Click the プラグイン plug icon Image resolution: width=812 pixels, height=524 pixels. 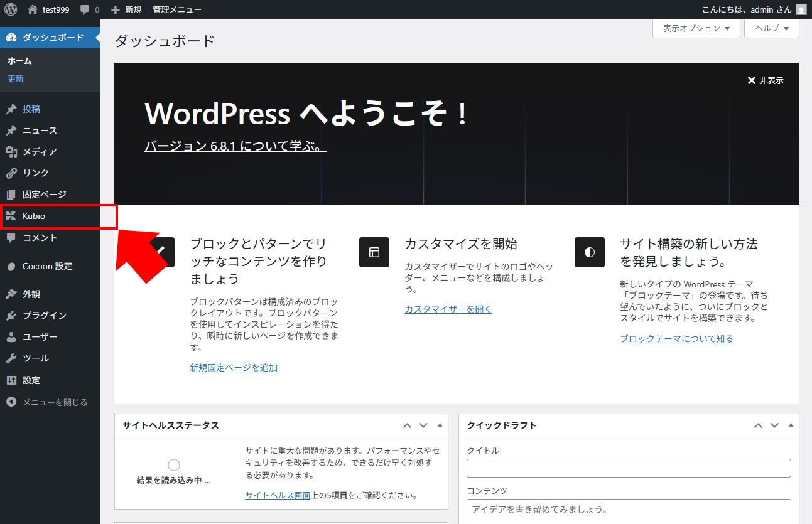pyautogui.click(x=11, y=316)
